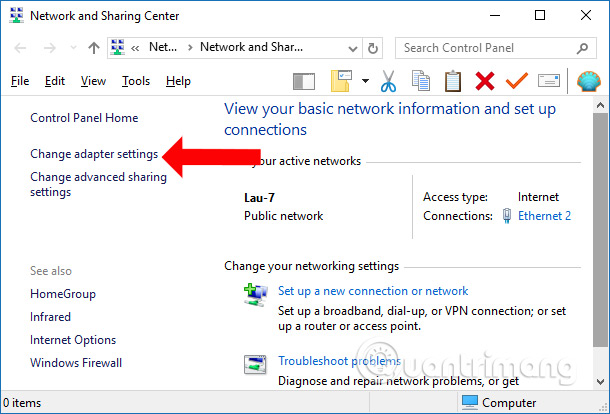Viewport: 610px width, 414px height.
Task: Click the red X Delete icon
Action: 485,81
